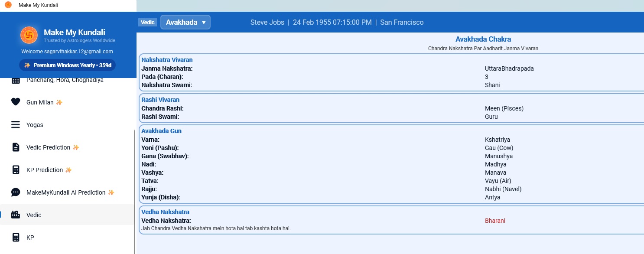Click the Nakshatra Vivaran section title

167,60
